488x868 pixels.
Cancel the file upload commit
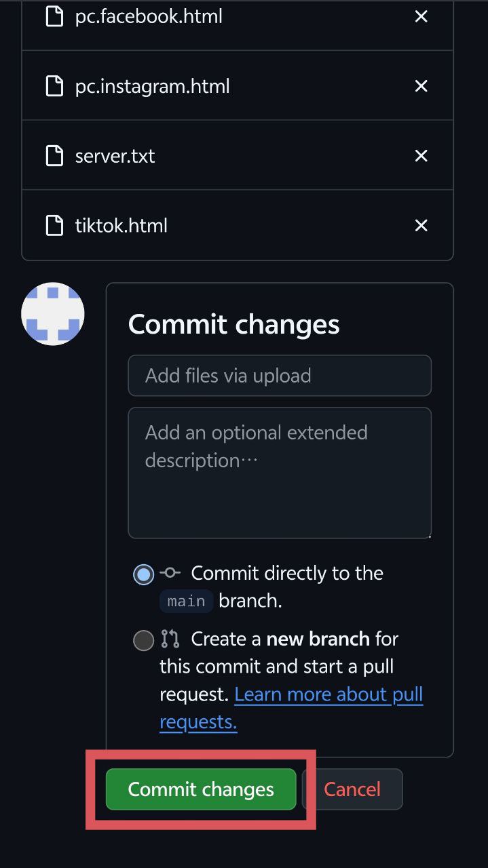352,789
